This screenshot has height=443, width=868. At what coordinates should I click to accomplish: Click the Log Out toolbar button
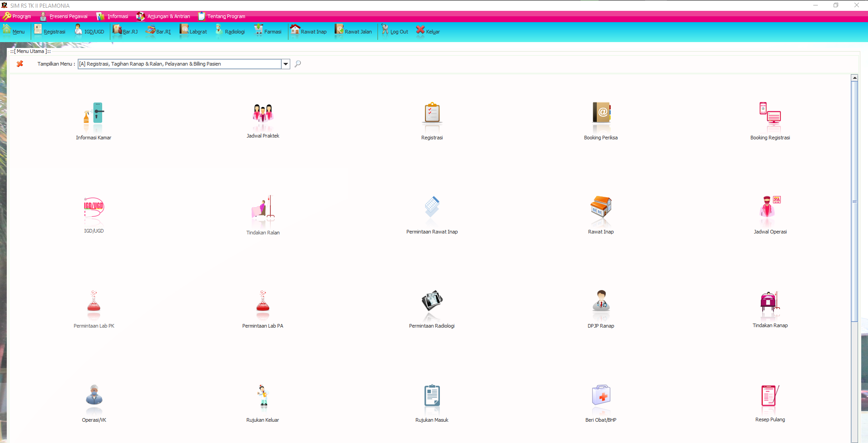[x=395, y=31]
